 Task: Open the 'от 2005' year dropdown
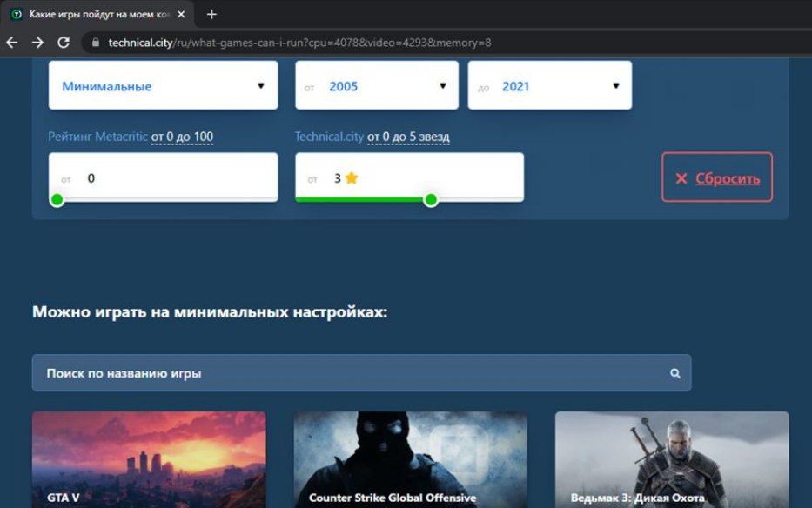(377, 85)
